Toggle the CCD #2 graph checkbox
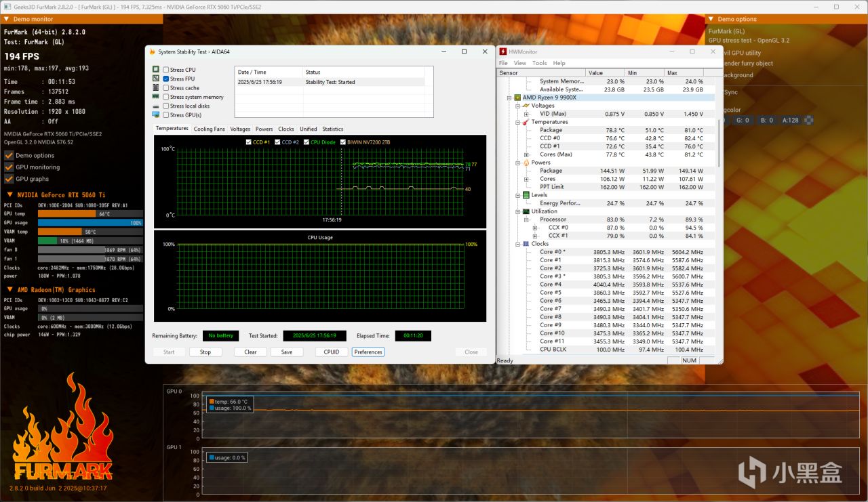The image size is (868, 502). pos(277,142)
